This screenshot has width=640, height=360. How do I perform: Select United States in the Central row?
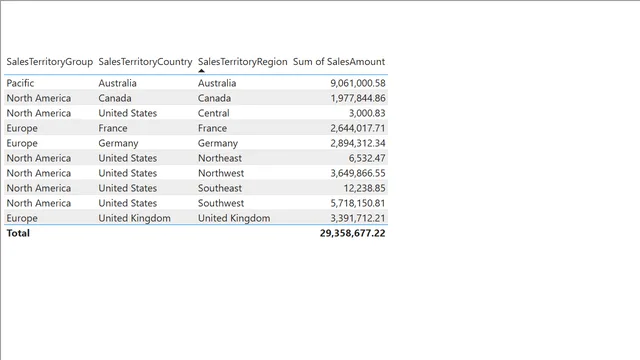point(128,113)
